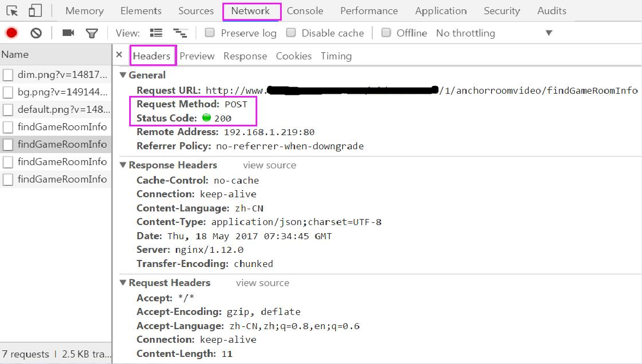Toggle the device toolbar icon
This screenshot has width=642, height=364.
coord(35,11)
